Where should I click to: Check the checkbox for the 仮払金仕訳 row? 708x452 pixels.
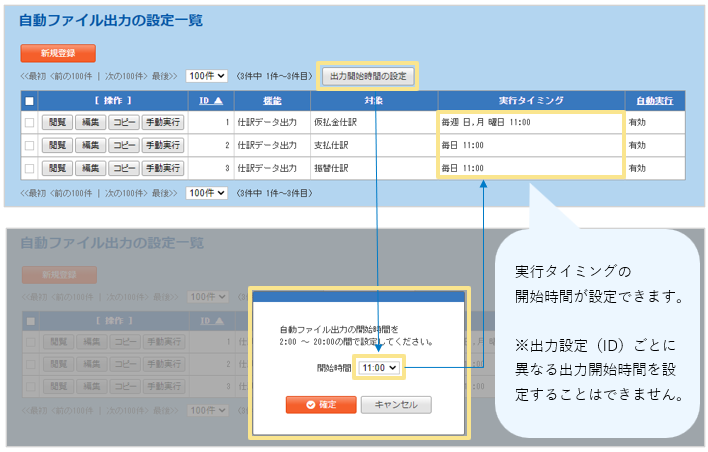pos(29,122)
